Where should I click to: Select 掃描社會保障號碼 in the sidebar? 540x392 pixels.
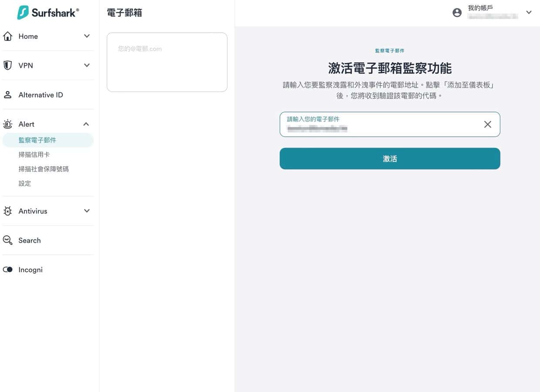click(x=44, y=169)
